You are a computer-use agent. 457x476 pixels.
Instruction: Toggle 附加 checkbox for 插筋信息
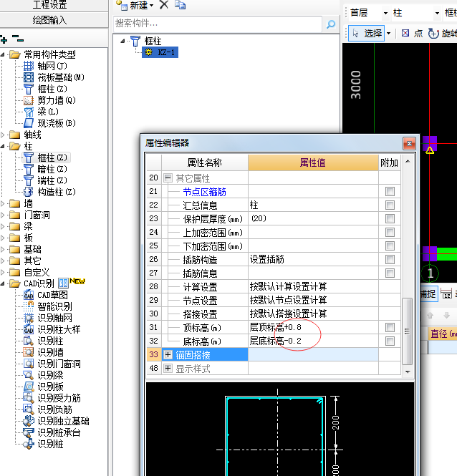[x=390, y=273]
